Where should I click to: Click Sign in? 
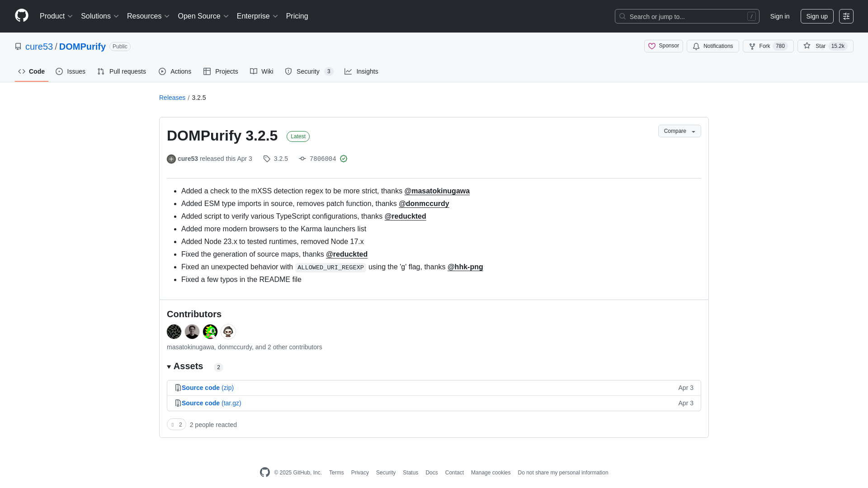coord(780,16)
